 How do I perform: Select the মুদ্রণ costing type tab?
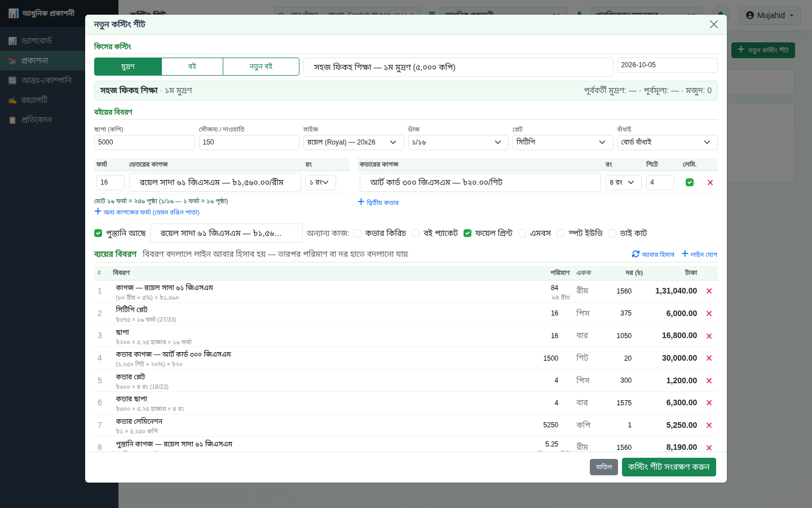point(128,67)
